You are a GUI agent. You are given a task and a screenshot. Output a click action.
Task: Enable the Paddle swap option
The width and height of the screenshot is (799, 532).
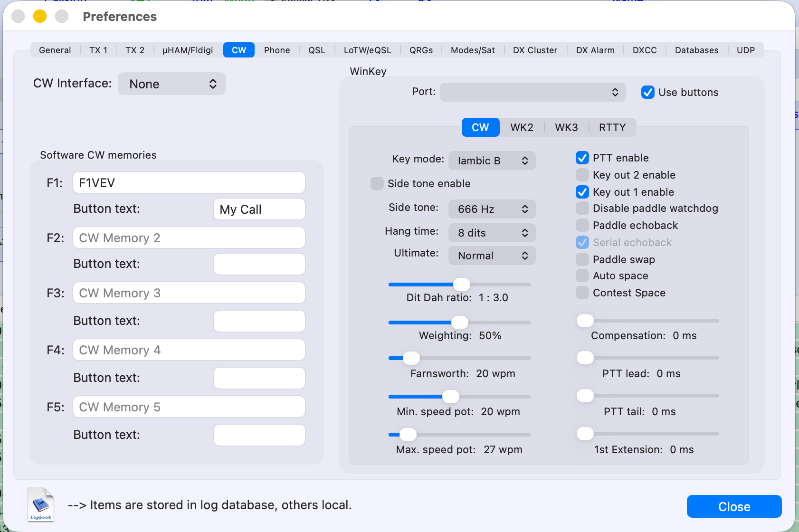click(582, 259)
